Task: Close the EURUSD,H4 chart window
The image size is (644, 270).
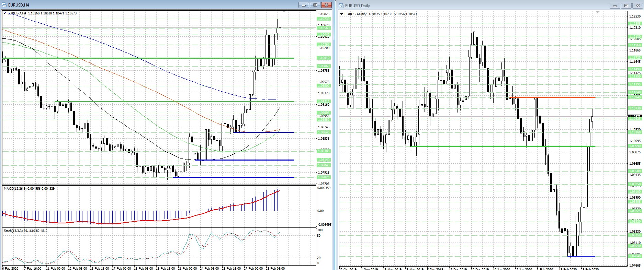Action: coord(326,5)
